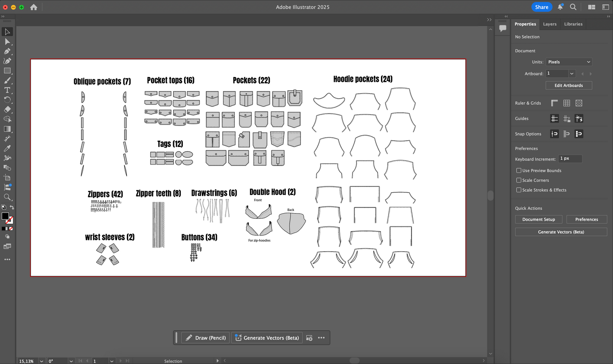This screenshot has height=364, width=613.
Task: Select the Zoom tool
Action: (7, 197)
